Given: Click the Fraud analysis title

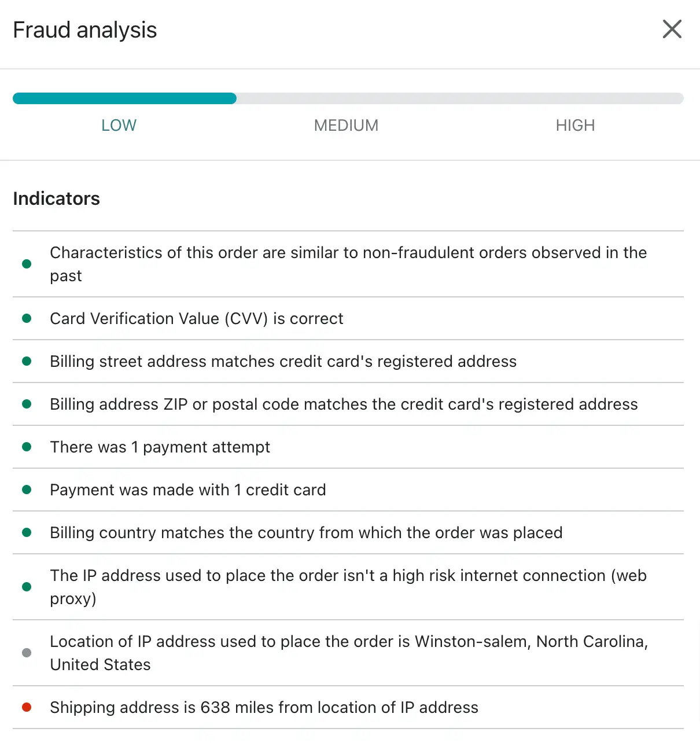Looking at the screenshot, I should click(x=85, y=30).
